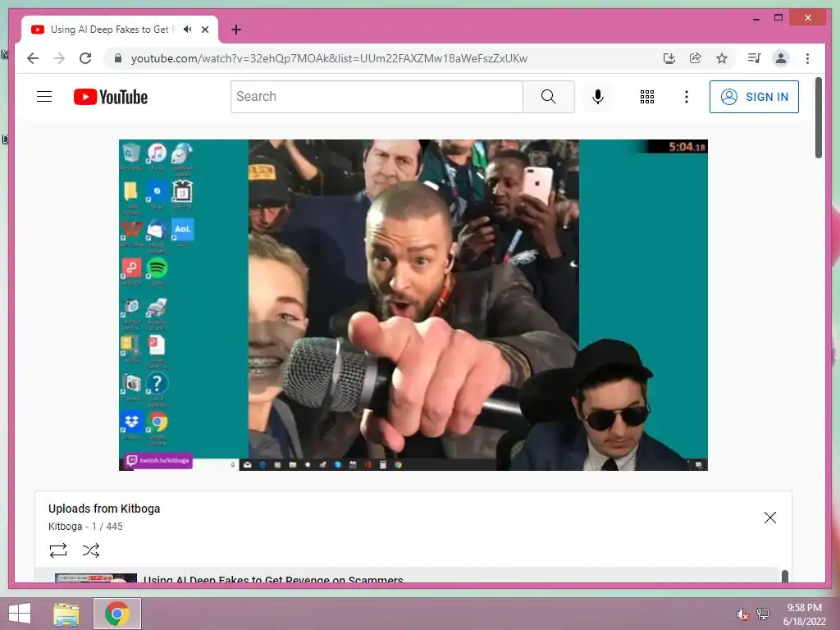
Task: Toggle playlist loop button
Action: pyautogui.click(x=58, y=550)
